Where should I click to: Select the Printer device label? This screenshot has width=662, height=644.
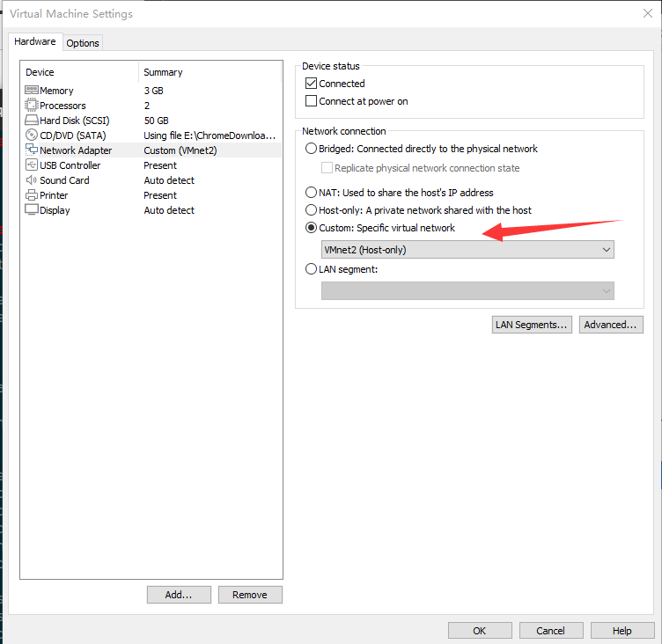tap(54, 195)
